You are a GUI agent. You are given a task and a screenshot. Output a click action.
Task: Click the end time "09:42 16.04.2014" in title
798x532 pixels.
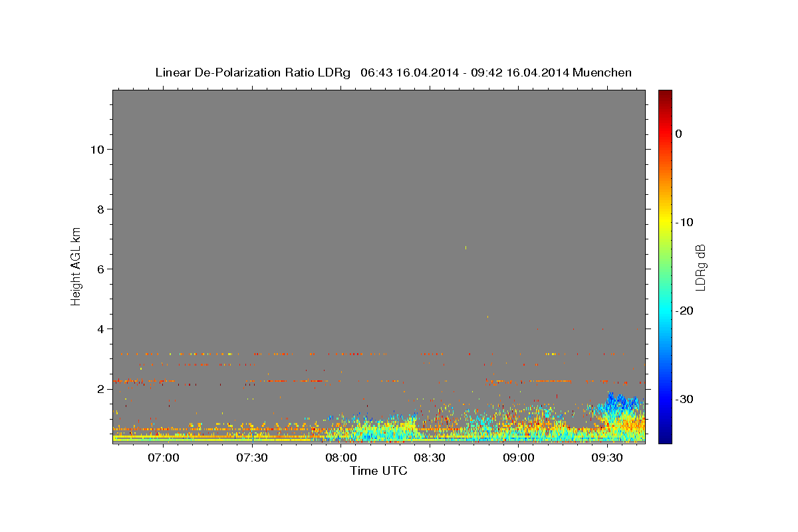pos(519,72)
